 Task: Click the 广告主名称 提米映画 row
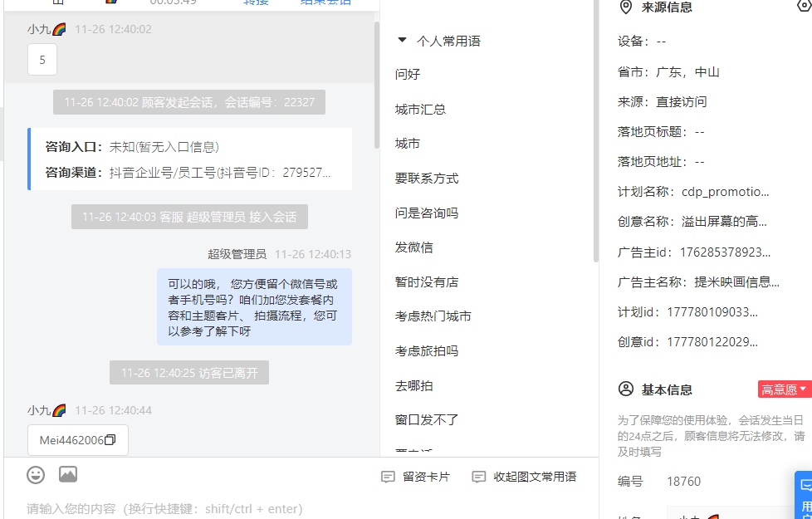pyautogui.click(x=698, y=282)
